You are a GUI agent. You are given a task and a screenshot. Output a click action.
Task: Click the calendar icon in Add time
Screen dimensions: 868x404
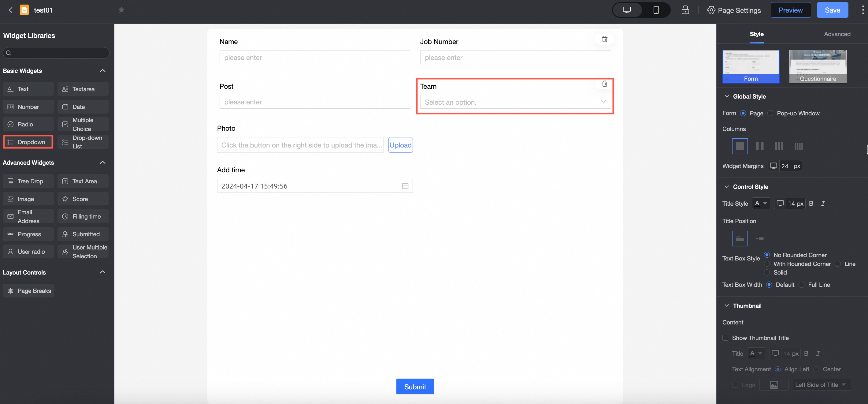pyautogui.click(x=405, y=186)
